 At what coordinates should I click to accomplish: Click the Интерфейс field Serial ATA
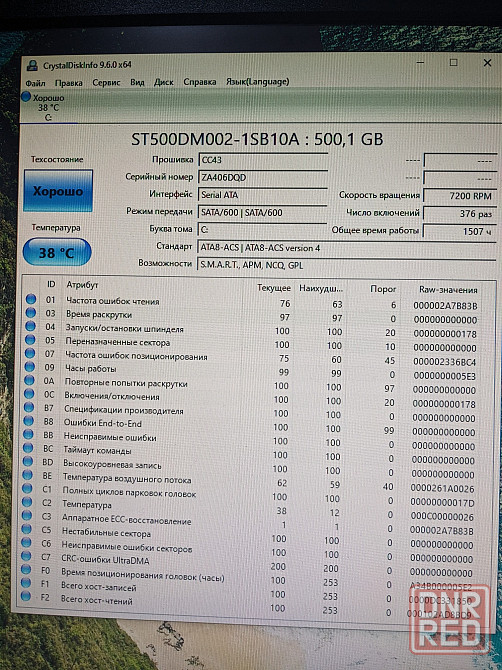tap(262, 195)
